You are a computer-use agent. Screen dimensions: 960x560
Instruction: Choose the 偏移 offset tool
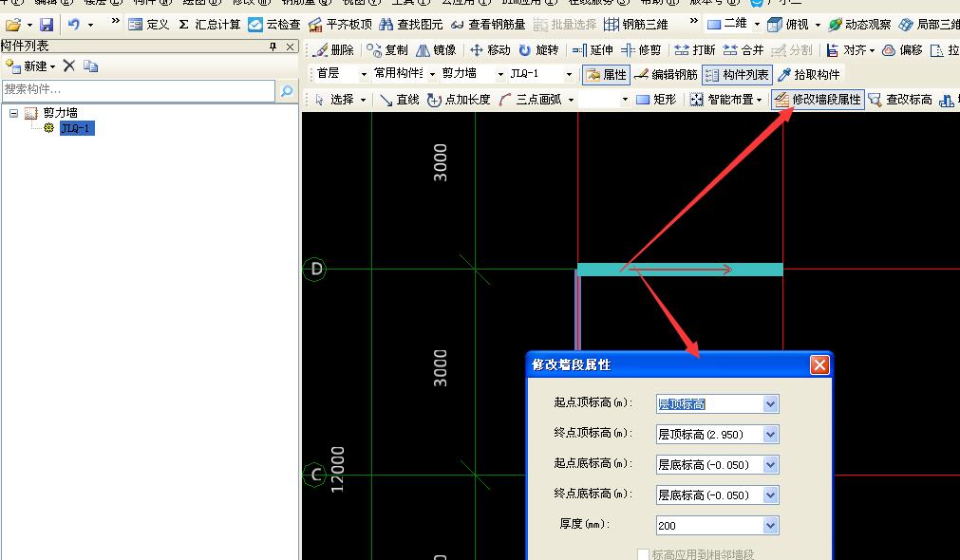click(902, 50)
